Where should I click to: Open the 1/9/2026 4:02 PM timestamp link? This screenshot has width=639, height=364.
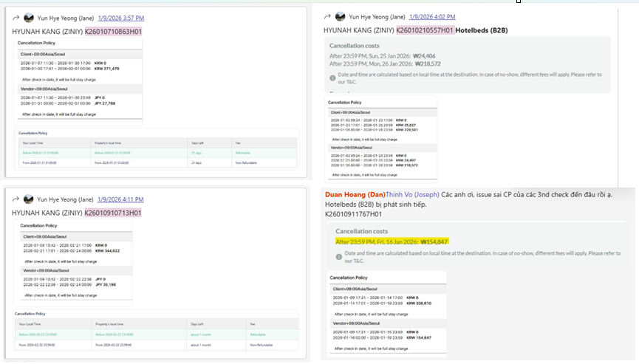coord(432,17)
